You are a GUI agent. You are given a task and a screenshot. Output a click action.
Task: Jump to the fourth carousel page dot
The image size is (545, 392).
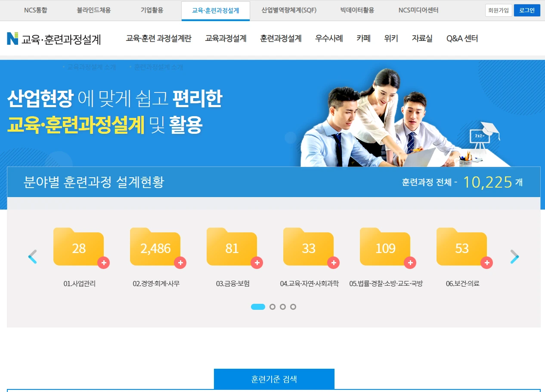[293, 307]
